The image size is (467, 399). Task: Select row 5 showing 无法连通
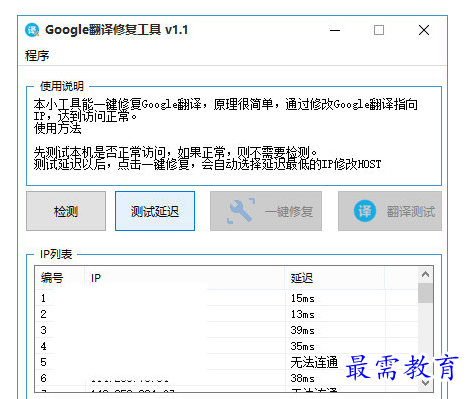[226, 362]
